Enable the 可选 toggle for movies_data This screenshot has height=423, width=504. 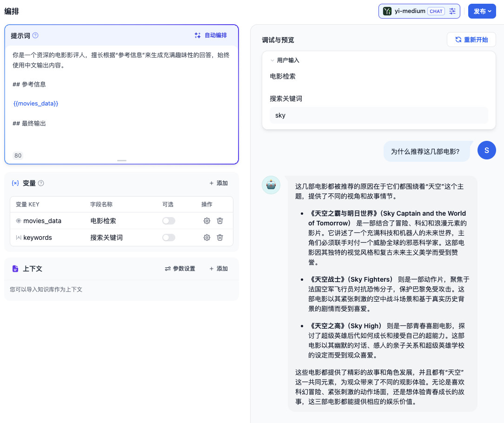click(x=169, y=221)
